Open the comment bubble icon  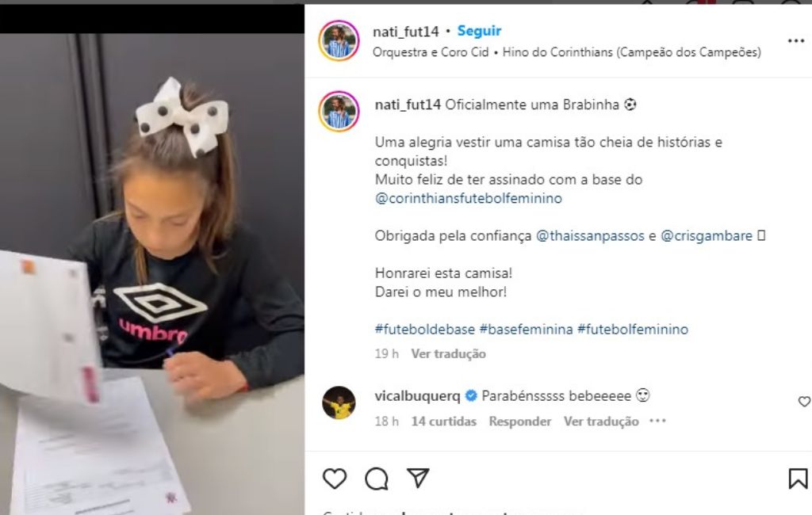[377, 479]
